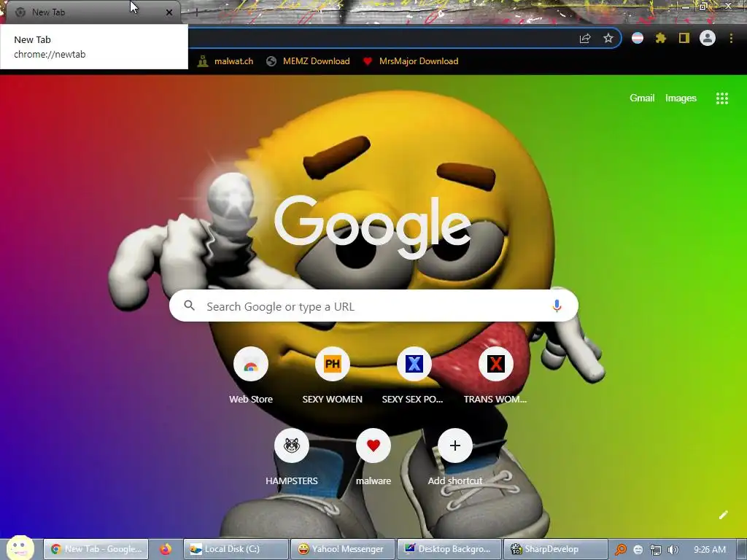Close the New Tab tab

pos(169,12)
